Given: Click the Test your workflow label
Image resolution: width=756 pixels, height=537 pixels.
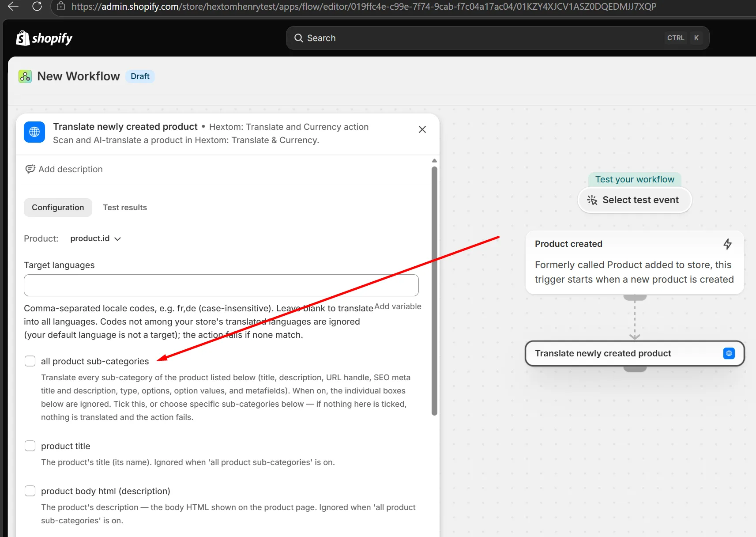Looking at the screenshot, I should [x=635, y=179].
